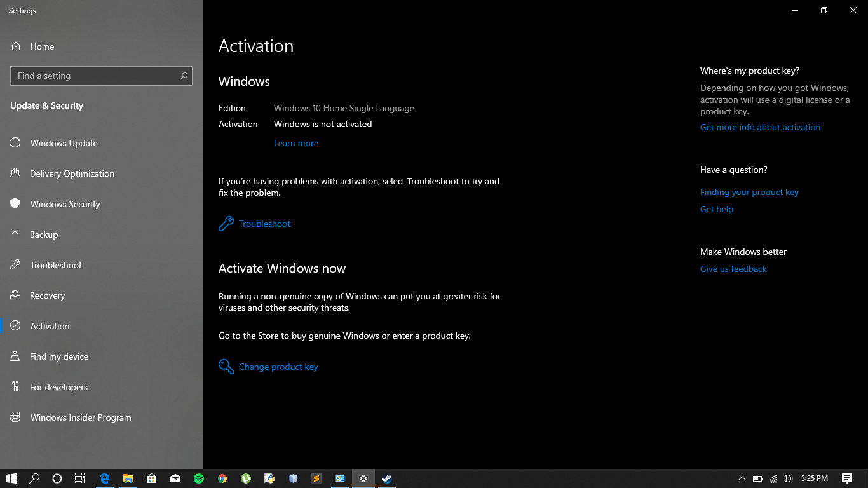Viewport: 868px width, 488px height.
Task: Click the 'Windows is not activated' status text
Action: (x=323, y=124)
